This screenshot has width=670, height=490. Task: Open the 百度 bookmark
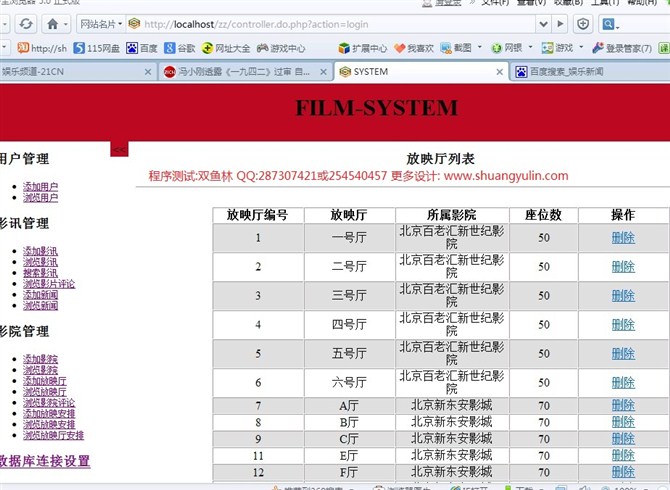[142, 48]
